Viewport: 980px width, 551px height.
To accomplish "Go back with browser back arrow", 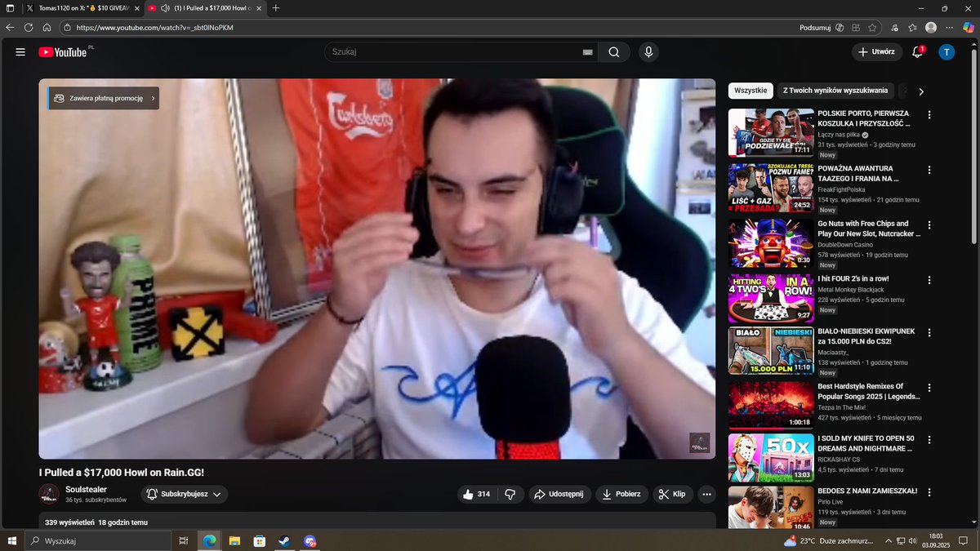I will pos(10,27).
